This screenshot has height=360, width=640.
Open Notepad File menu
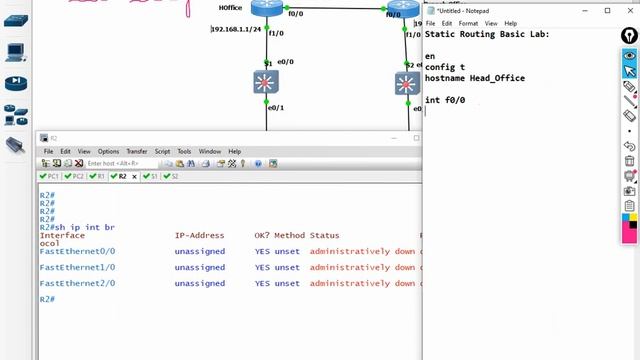[430, 24]
